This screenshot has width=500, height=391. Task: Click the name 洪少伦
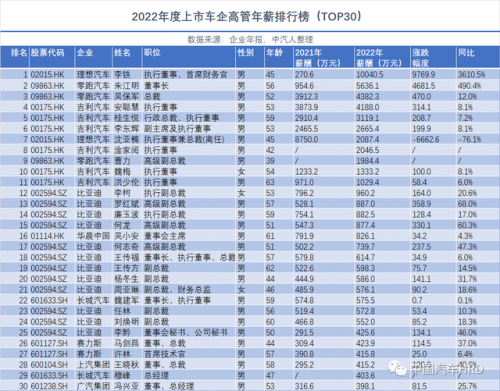pyautogui.click(x=126, y=182)
